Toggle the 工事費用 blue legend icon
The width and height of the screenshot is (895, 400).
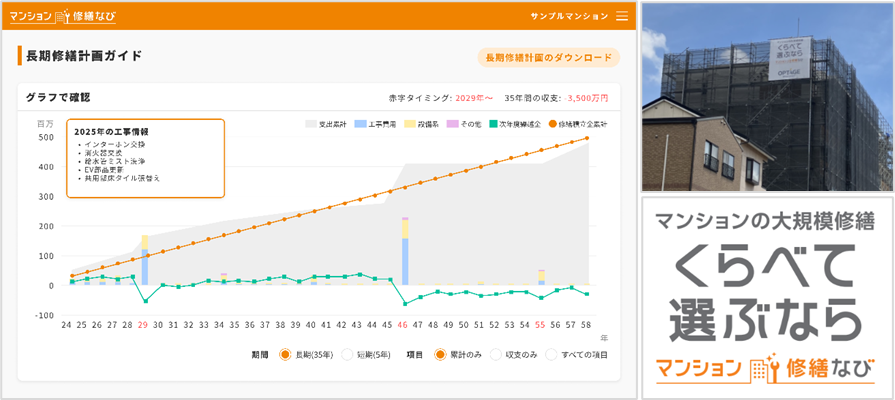pos(360,124)
